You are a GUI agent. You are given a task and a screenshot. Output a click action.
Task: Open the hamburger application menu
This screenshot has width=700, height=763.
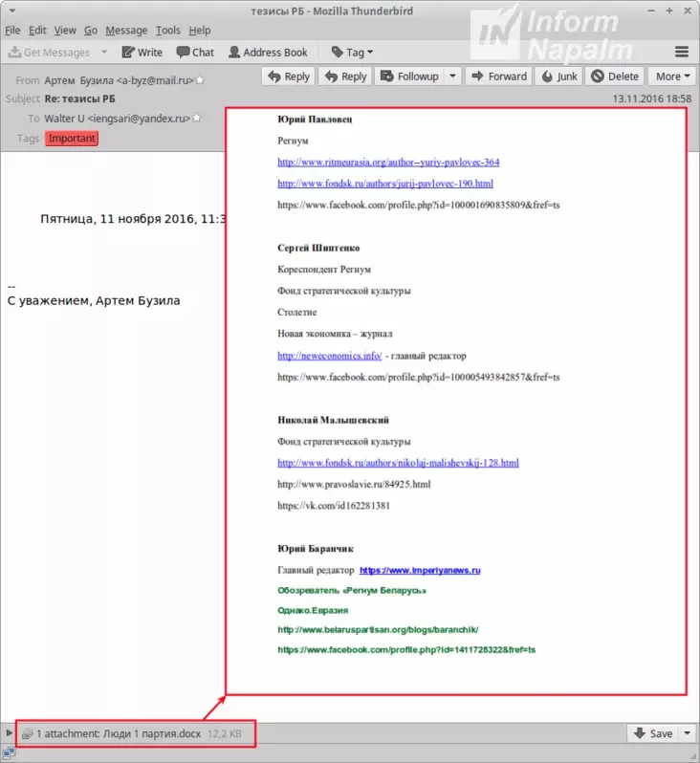pyautogui.click(x=682, y=52)
